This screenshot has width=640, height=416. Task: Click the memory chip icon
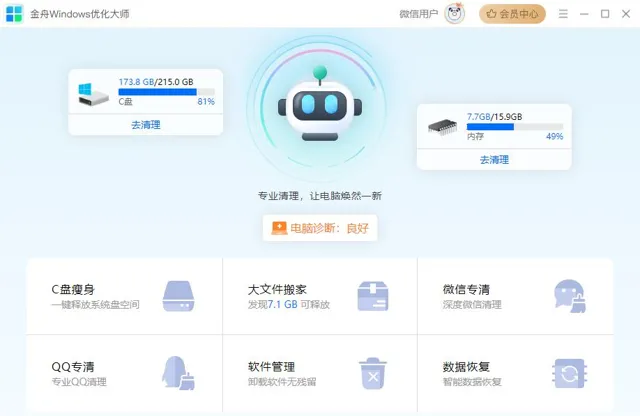click(442, 127)
